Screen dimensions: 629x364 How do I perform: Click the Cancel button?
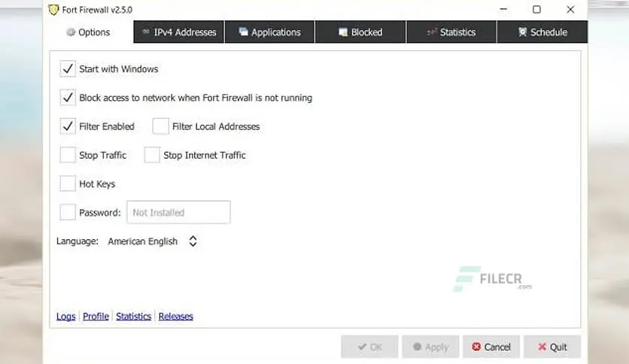491,347
